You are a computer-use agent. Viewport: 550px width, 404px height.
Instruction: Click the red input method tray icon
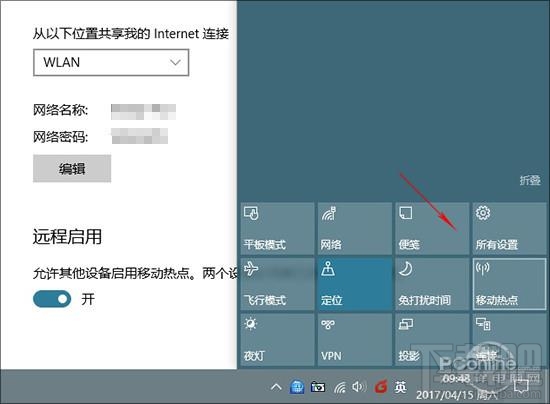381,387
